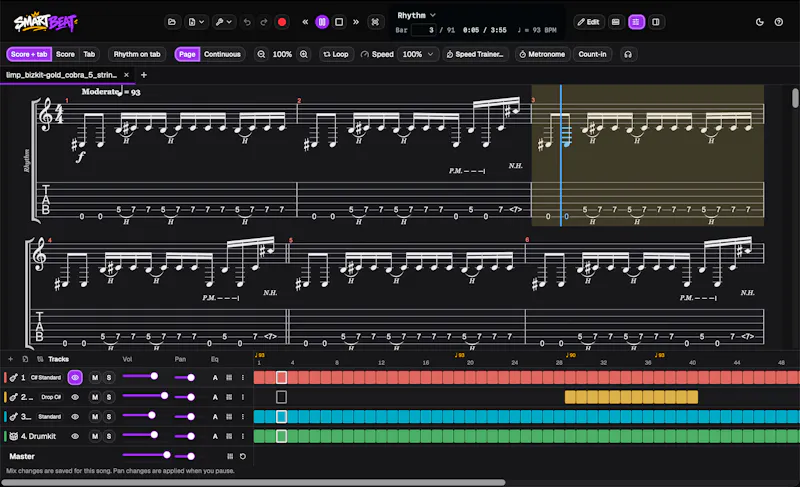Image resolution: width=800 pixels, height=487 pixels.
Task: Change the C# Standard tuning of track 1
Action: click(46, 377)
